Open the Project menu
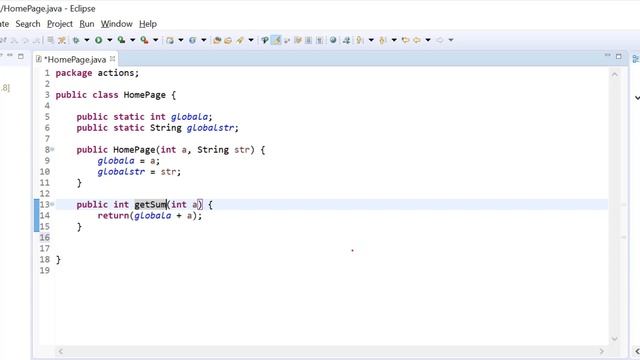The width and height of the screenshot is (640, 360). 60,24
